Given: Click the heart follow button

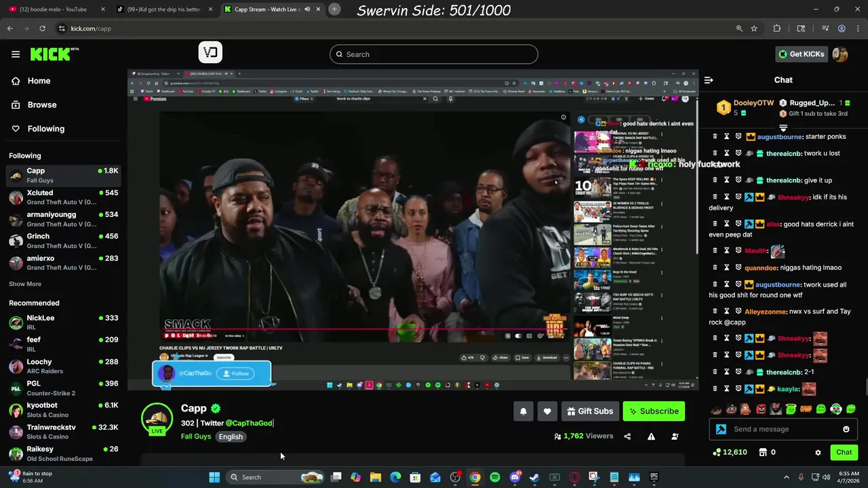Looking at the screenshot, I should 547,411.
